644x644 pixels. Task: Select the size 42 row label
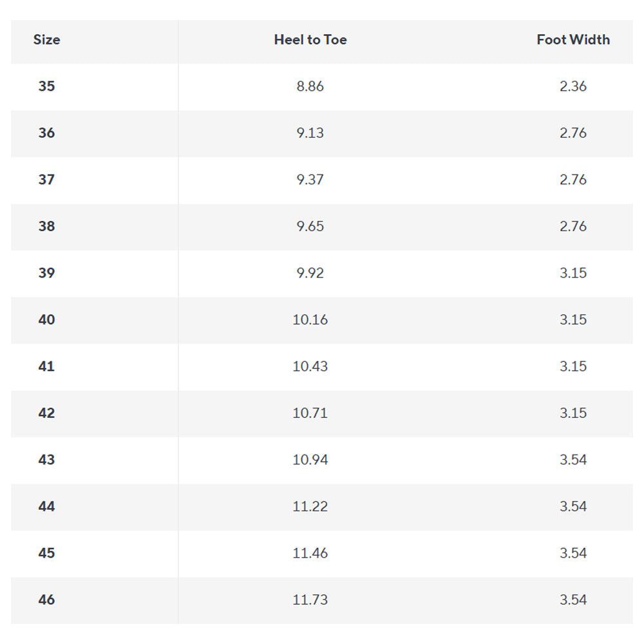(46, 413)
